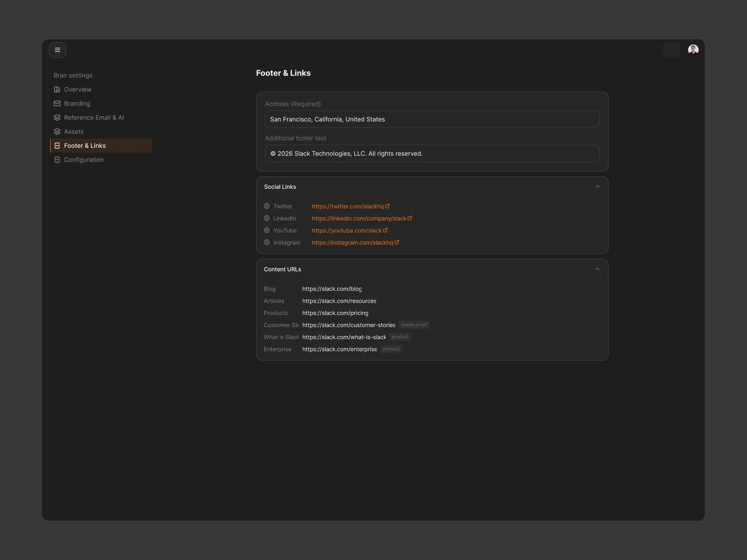This screenshot has height=560, width=747.
Task: Click the globe icon next to YouTube
Action: click(267, 231)
